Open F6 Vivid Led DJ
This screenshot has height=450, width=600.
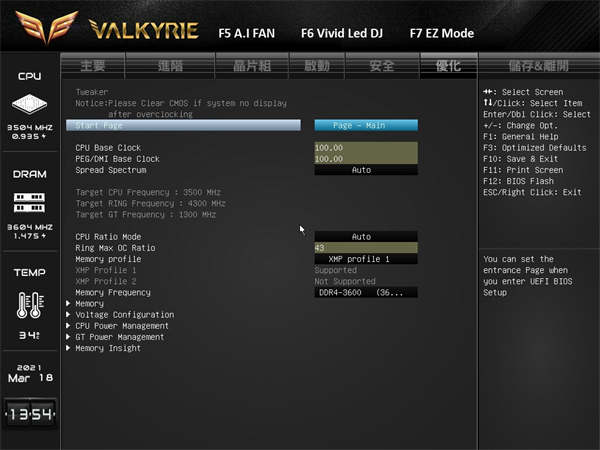(342, 33)
